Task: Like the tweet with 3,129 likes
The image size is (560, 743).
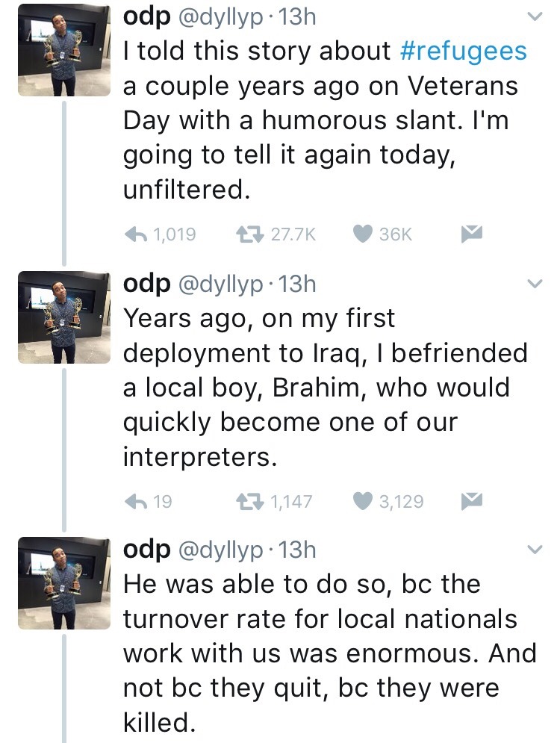Action: pos(362,502)
